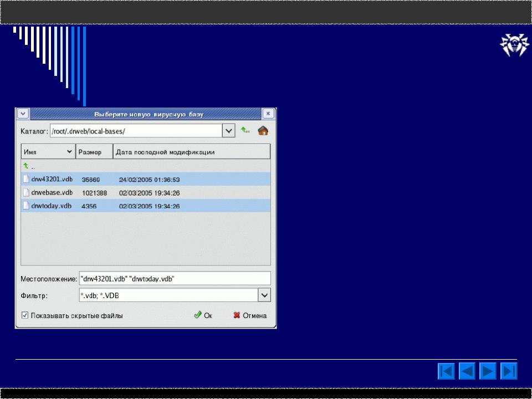Sort by Размер column header

(x=94, y=152)
